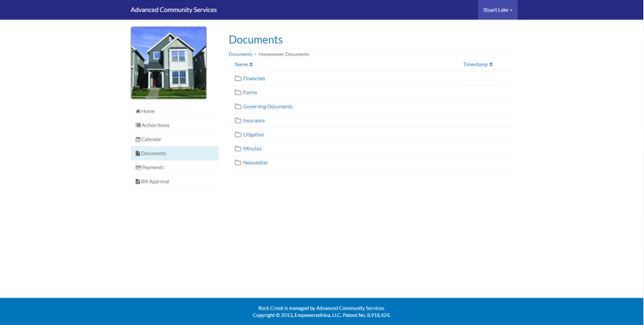Click the Name column sort arrows

point(251,64)
